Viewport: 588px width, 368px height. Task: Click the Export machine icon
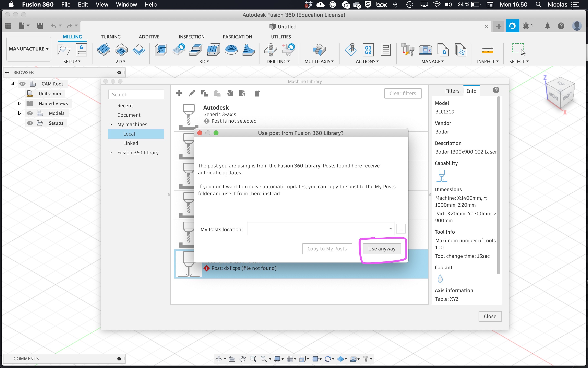point(242,93)
